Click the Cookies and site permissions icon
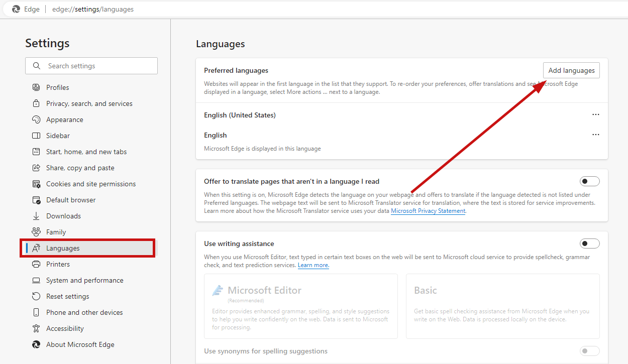 36,184
